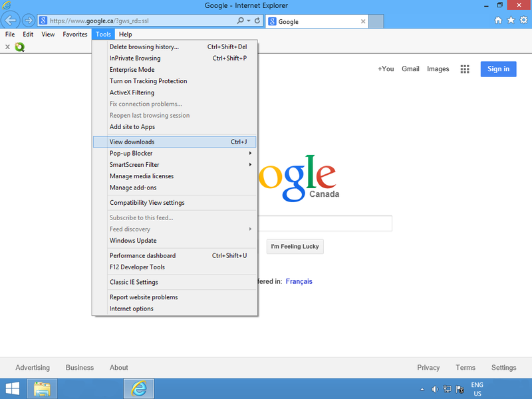This screenshot has width=532, height=399.
Task: Click the Internet Explorer logo in the title bar
Action: (x=6, y=5)
